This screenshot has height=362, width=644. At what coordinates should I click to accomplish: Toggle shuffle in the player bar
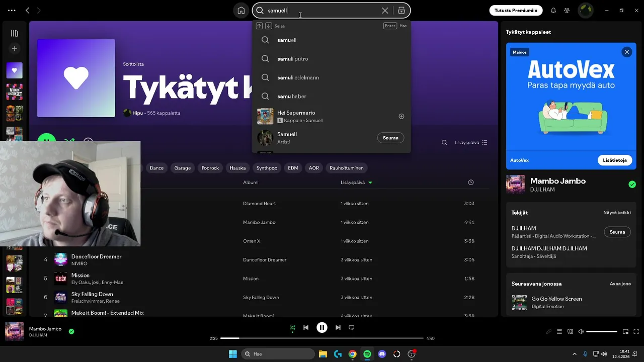click(x=292, y=328)
